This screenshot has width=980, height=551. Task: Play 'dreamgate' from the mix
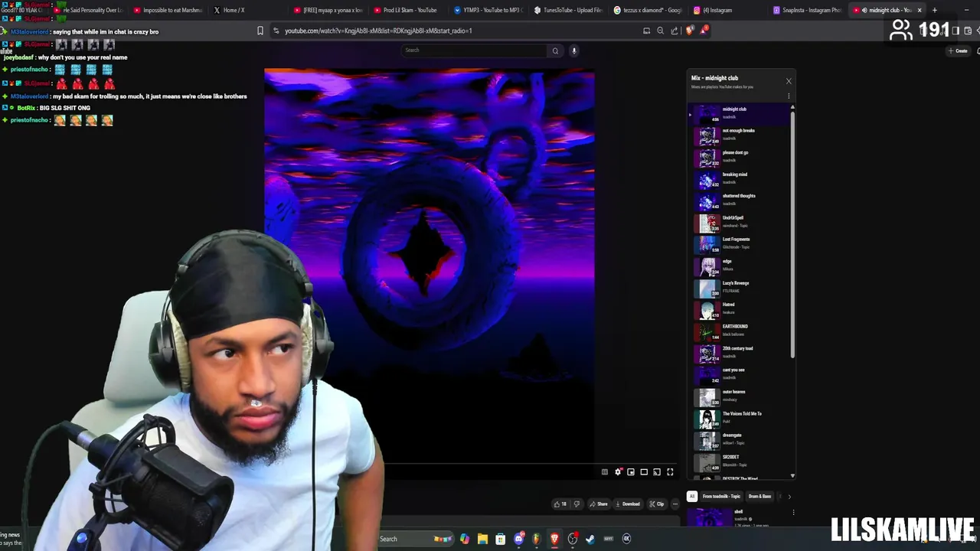[739, 439]
